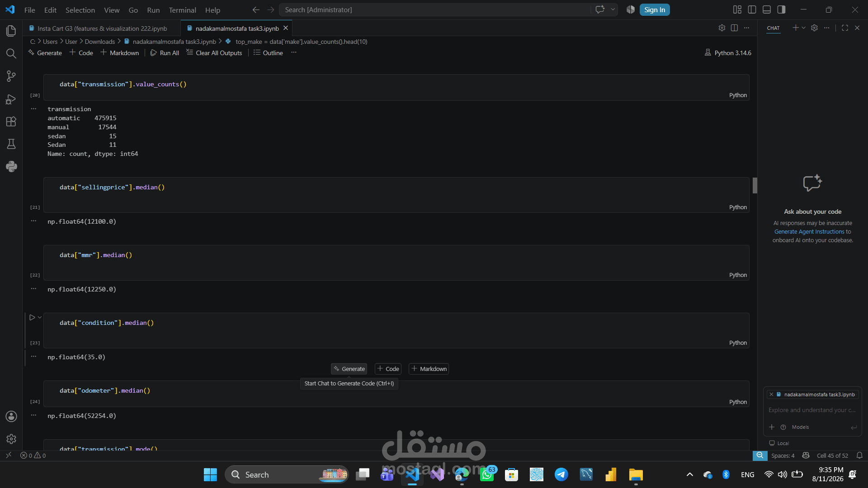
Task: Open errors and warnings count
Action: tap(33, 455)
